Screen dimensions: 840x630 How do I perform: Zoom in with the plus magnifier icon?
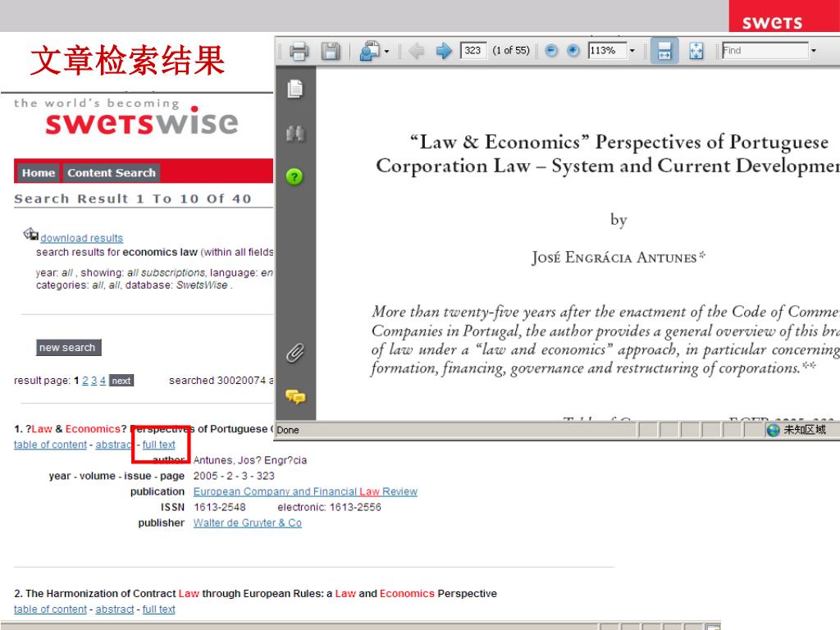[573, 51]
